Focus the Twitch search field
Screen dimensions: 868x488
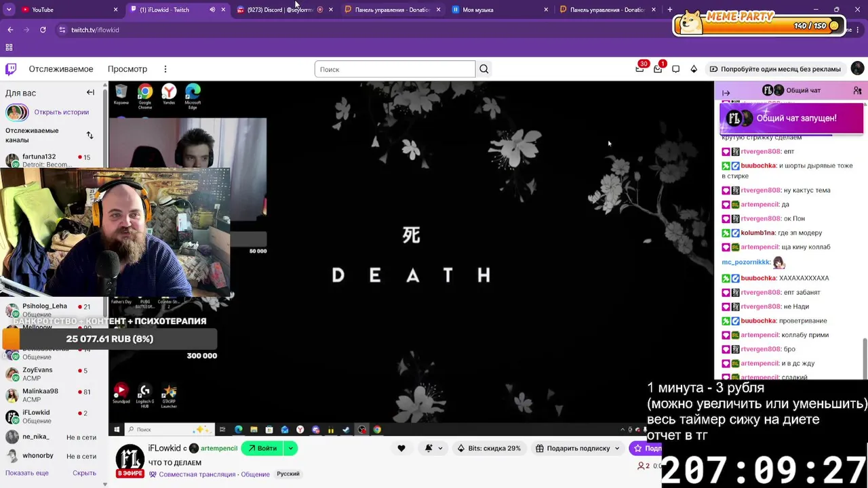[395, 69]
